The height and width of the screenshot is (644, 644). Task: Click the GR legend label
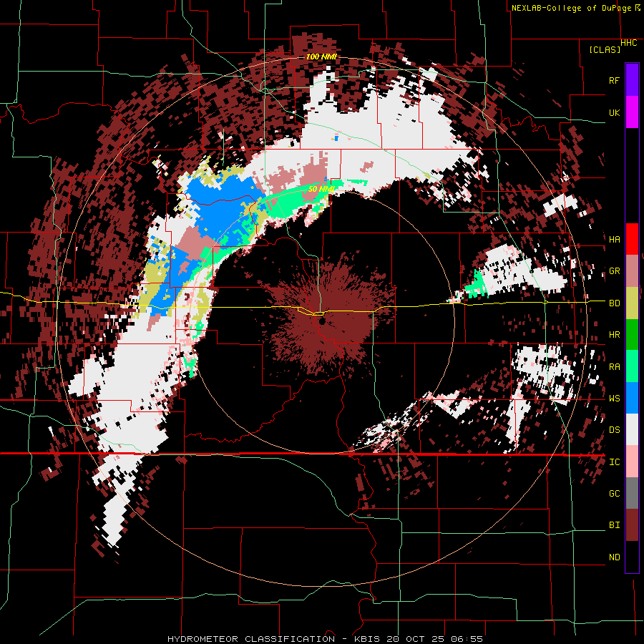pyautogui.click(x=615, y=271)
